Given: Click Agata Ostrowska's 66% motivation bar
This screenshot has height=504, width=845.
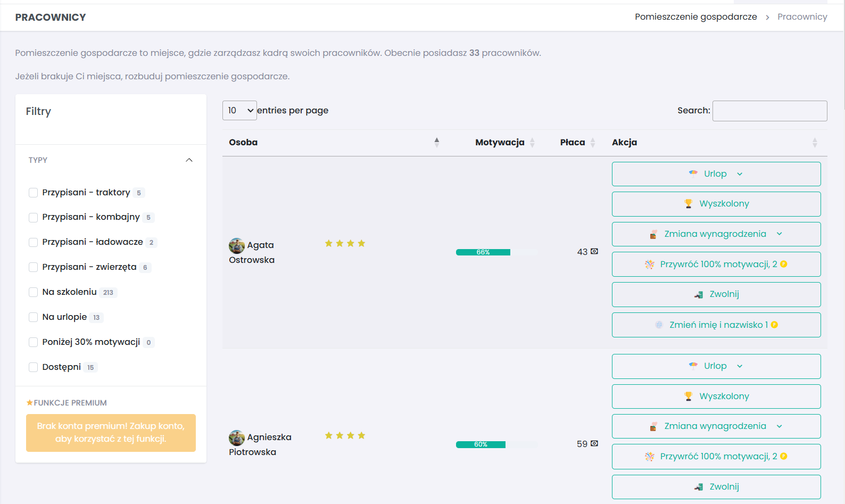Looking at the screenshot, I should tap(483, 252).
